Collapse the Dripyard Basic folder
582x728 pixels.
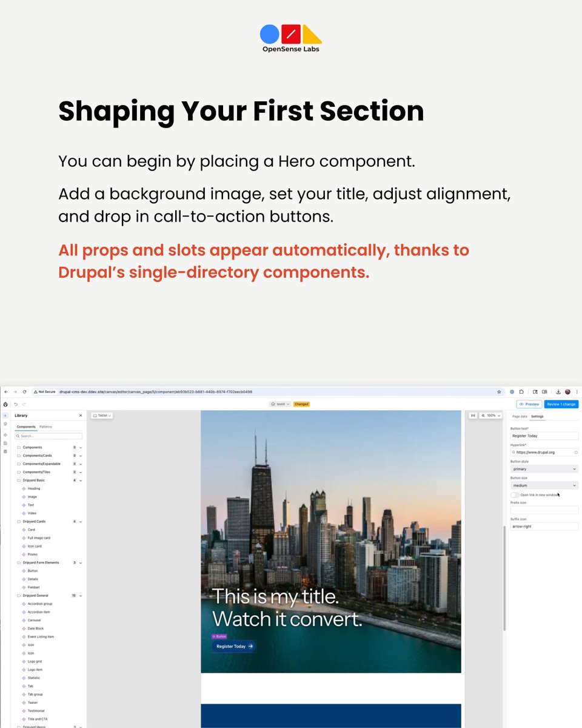[x=81, y=480]
